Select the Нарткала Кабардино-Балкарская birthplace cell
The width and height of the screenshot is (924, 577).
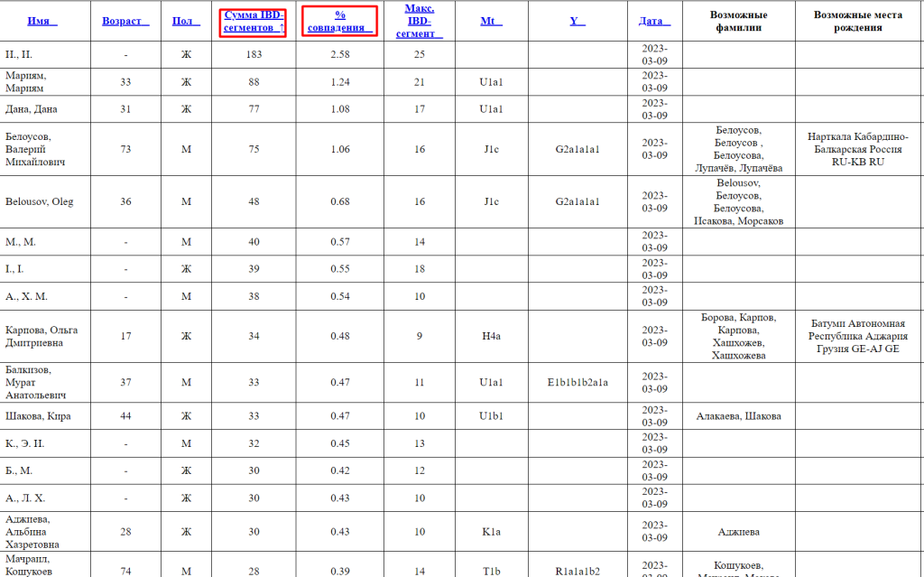[858, 149]
